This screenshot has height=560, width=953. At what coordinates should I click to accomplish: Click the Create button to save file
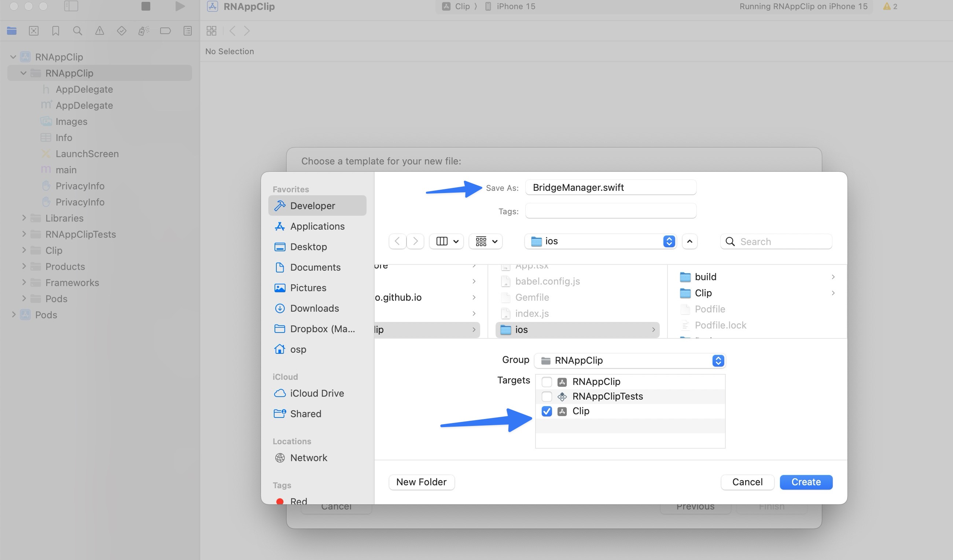point(806,482)
